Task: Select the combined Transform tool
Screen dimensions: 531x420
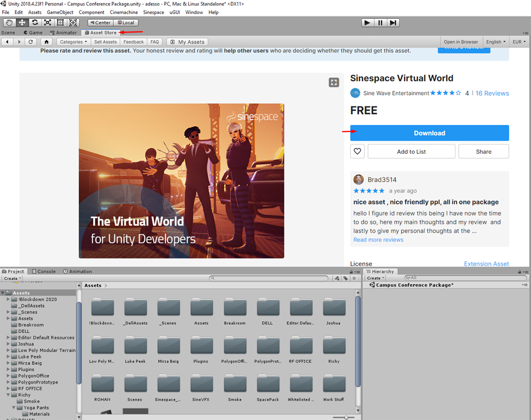Action: (x=73, y=23)
